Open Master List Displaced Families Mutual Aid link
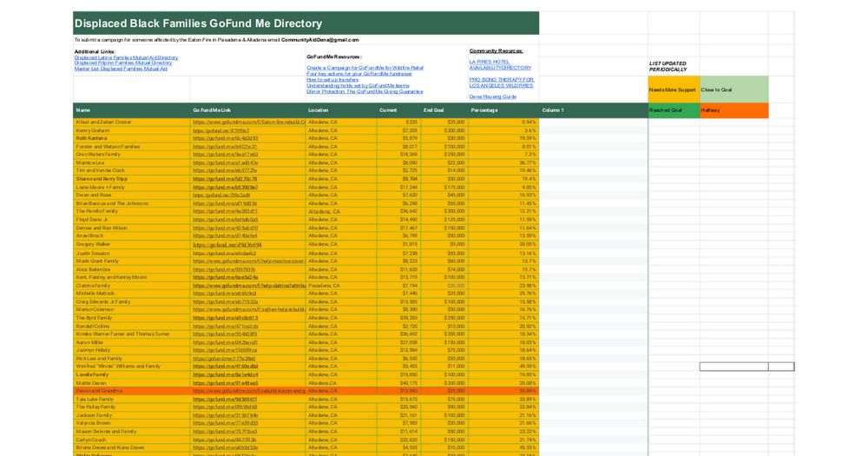 coord(121,69)
